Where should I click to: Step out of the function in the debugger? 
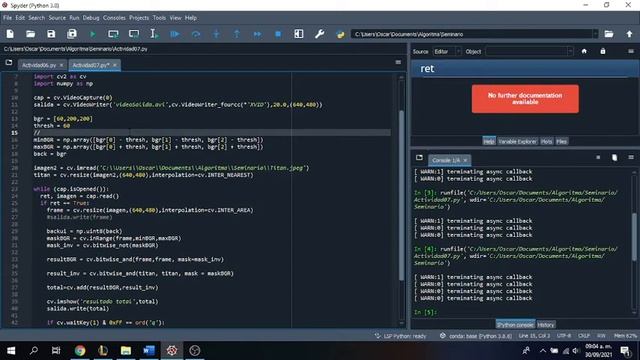click(x=237, y=34)
